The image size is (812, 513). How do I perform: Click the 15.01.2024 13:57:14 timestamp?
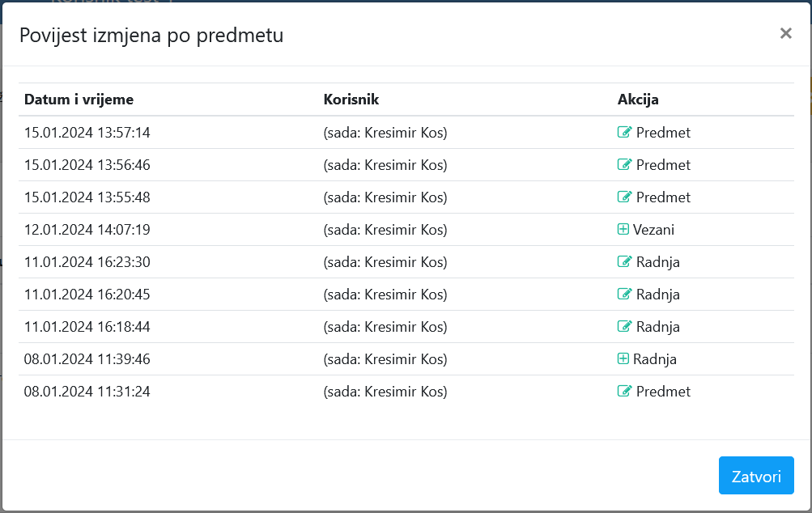87,133
